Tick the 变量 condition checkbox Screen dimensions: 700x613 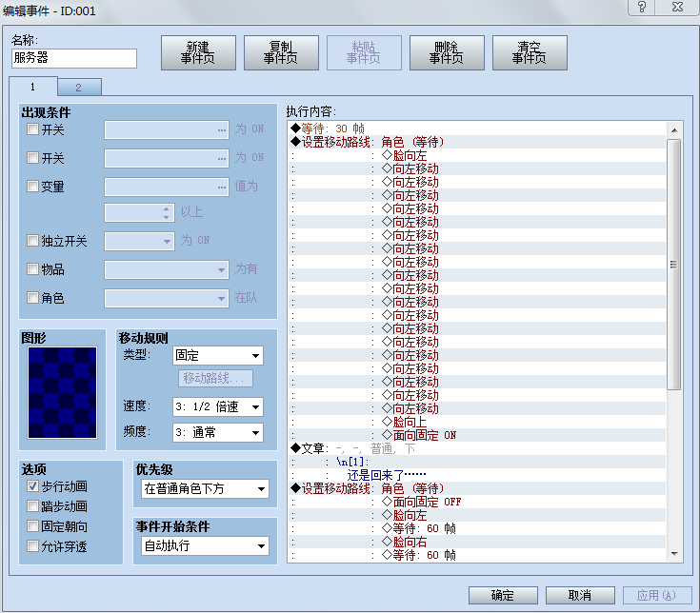pyautogui.click(x=32, y=186)
